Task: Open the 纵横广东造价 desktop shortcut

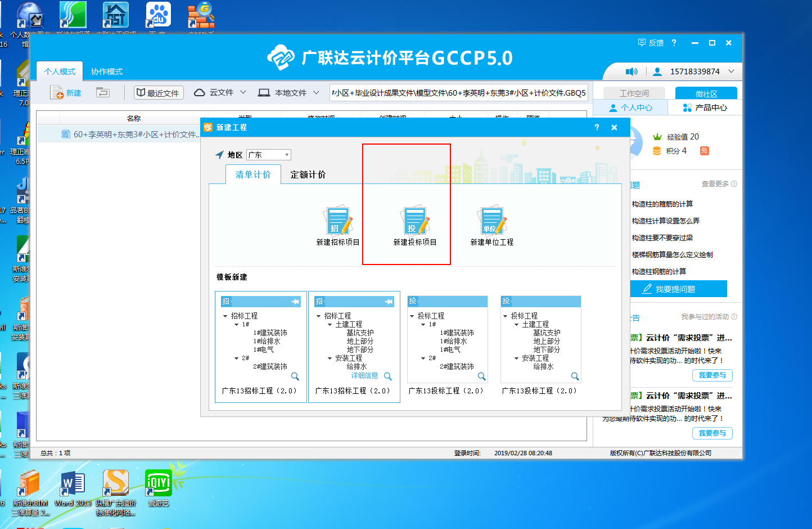Action: click(x=116, y=493)
